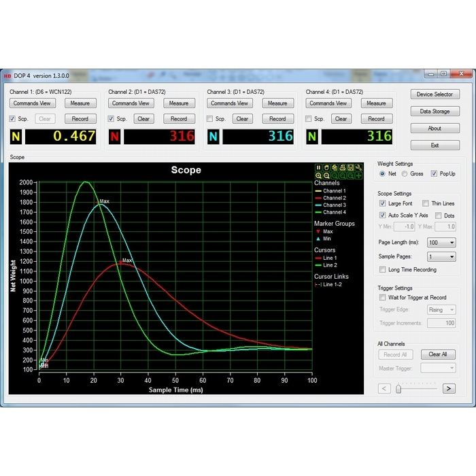Toggle the Thin Lines checkbox
The width and height of the screenshot is (476, 476).
click(426, 203)
